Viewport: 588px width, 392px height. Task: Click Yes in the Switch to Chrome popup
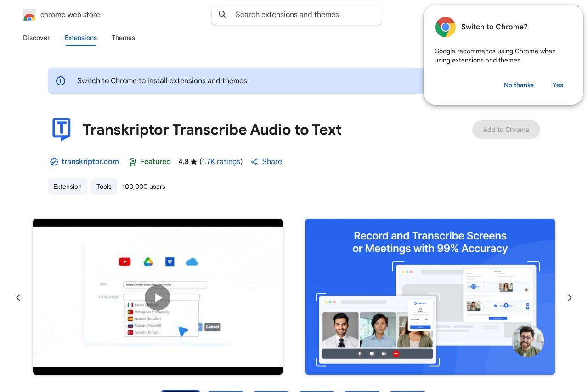[558, 85]
